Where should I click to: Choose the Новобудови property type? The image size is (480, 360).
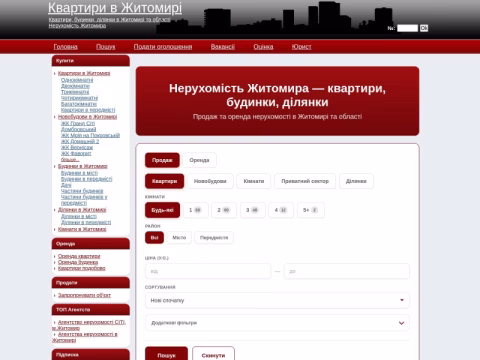(x=210, y=181)
